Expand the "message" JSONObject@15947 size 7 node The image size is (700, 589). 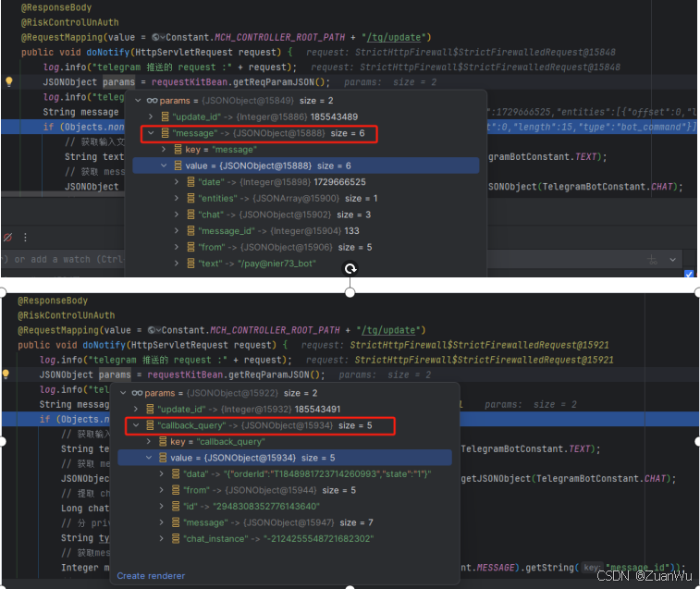coord(162,522)
